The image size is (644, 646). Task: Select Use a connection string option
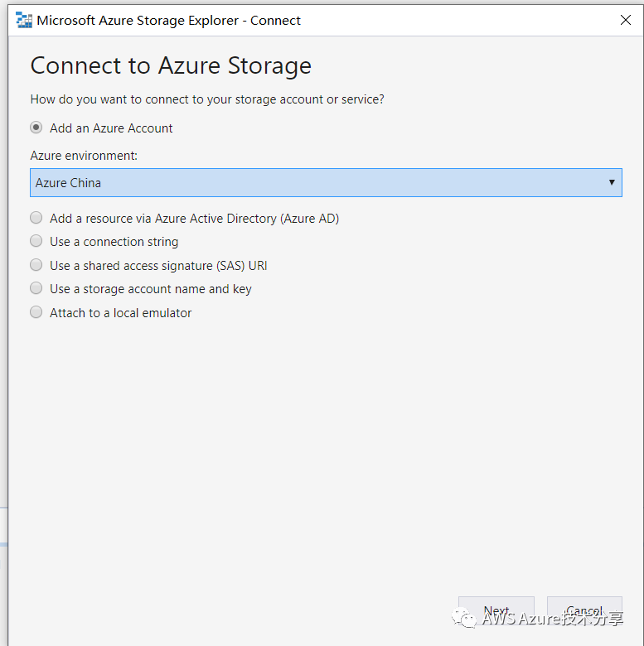point(36,241)
